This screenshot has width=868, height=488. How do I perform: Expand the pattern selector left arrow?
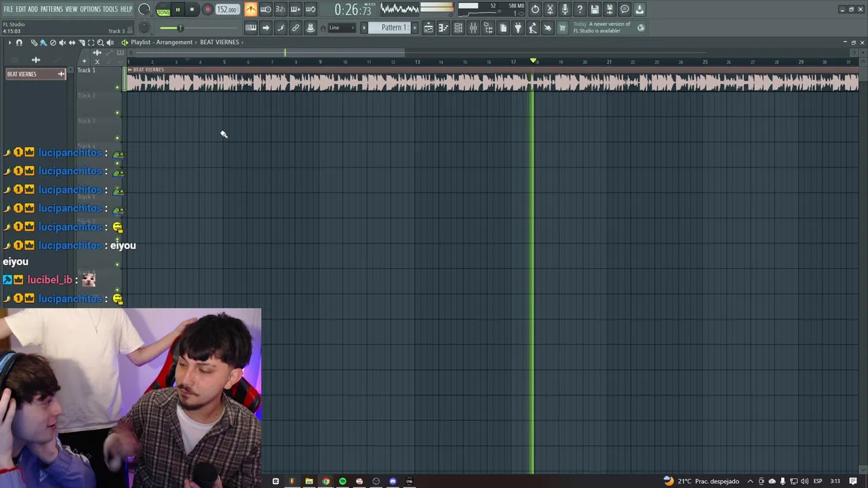point(364,28)
